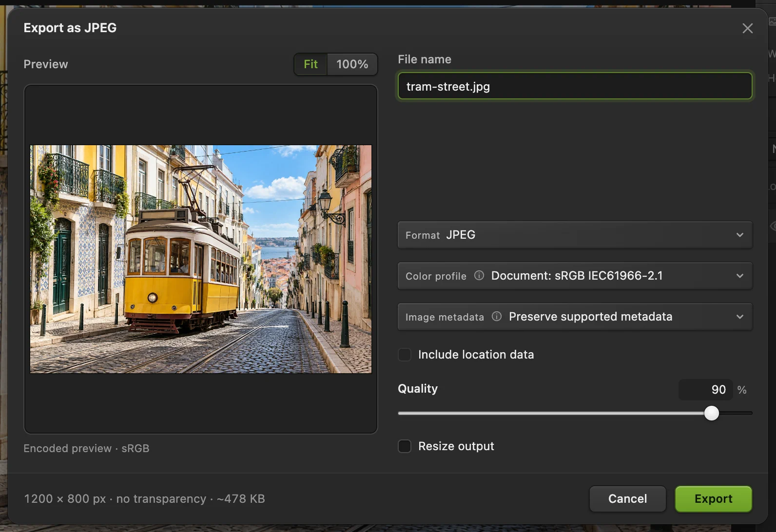Click the Quality percentage value field
This screenshot has height=532, width=776.
(x=705, y=390)
